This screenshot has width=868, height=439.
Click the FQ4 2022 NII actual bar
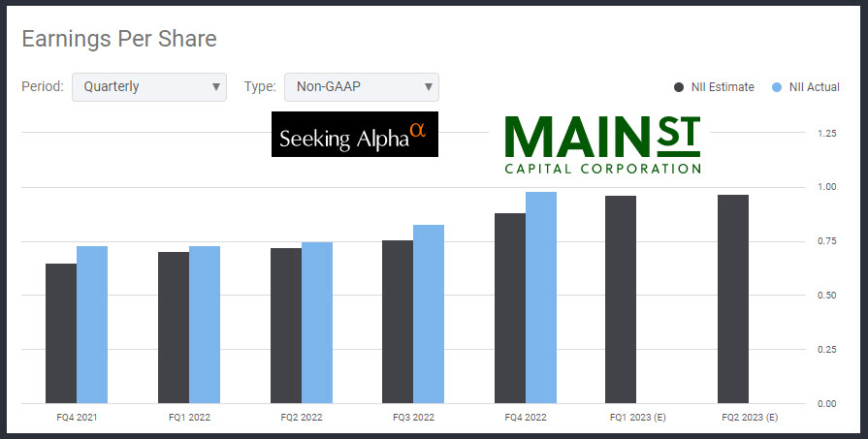pos(541,297)
